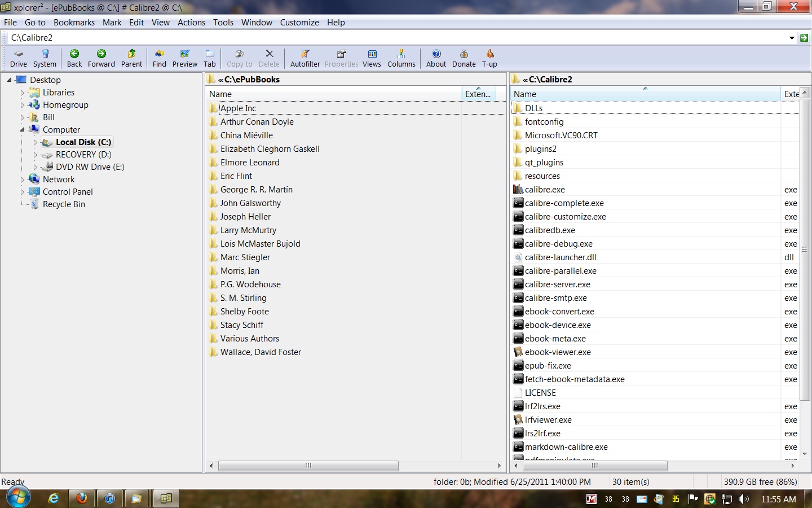Click Calibre2 vertical scrollbar thumb
812x508 pixels.
(x=805, y=249)
